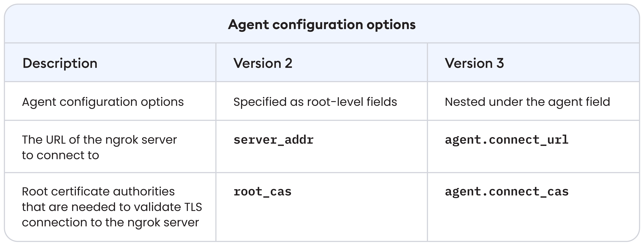The height and width of the screenshot is (246, 644).
Task: Click the 'to connect to' text line
Action: coord(60,155)
